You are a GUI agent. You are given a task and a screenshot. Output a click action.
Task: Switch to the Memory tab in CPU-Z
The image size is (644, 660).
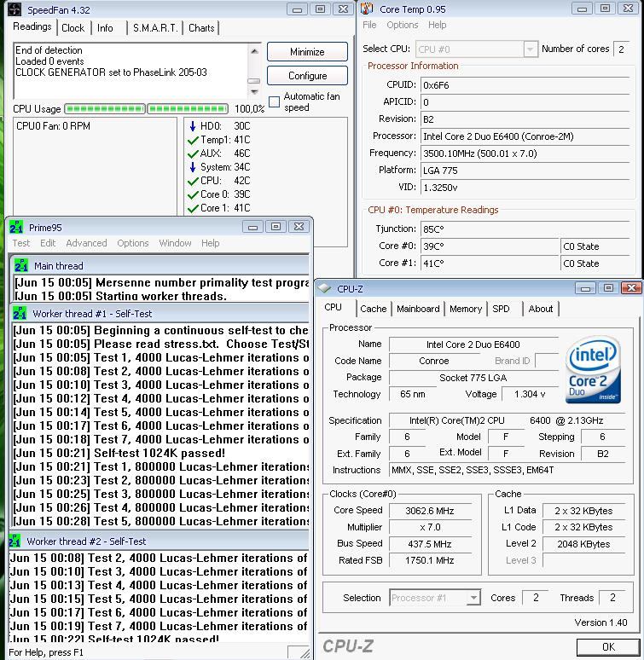coord(466,309)
